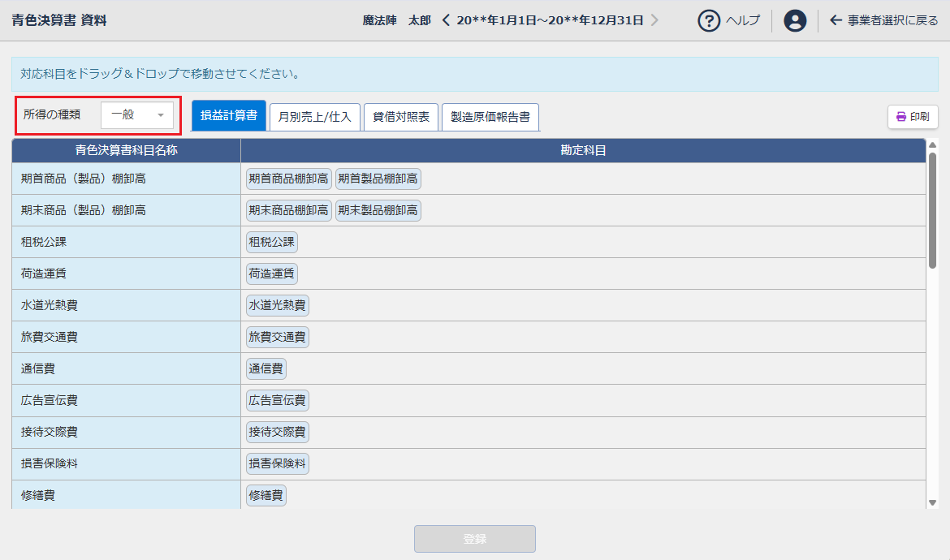The height and width of the screenshot is (560, 950).
Task: Switch to the 月別売上/仕入 tab
Action: [314, 116]
